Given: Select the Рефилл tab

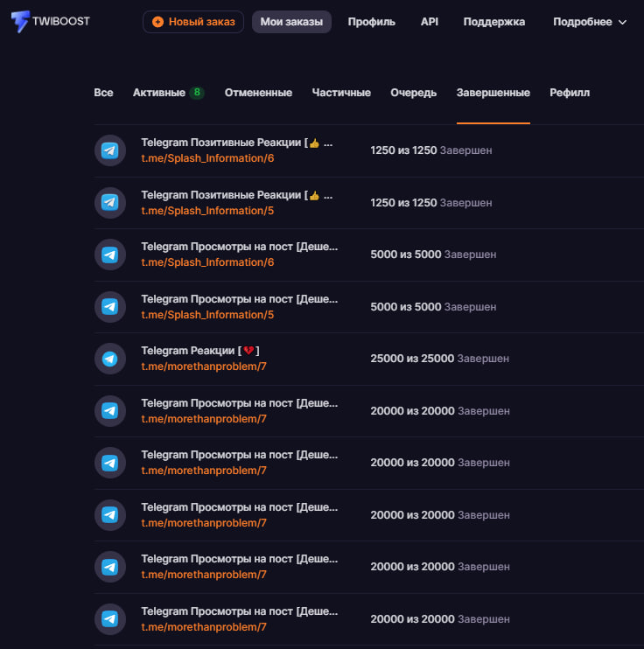Looking at the screenshot, I should tap(570, 93).
